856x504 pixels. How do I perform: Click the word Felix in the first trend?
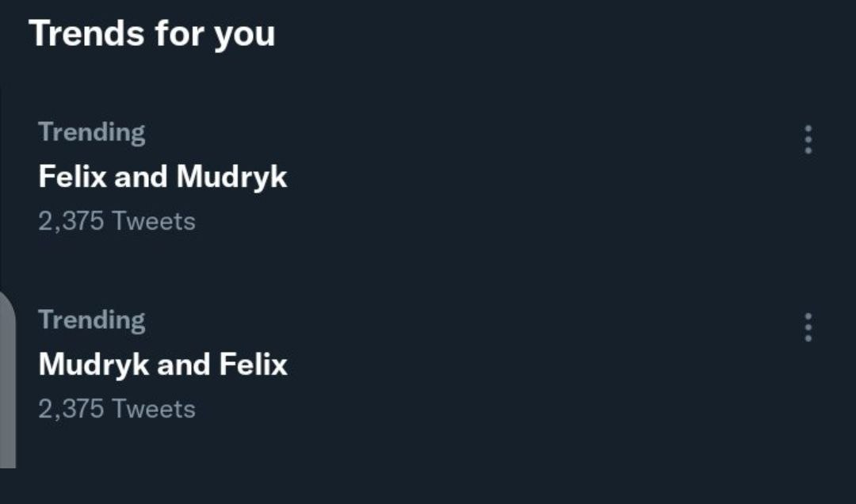click(x=72, y=177)
